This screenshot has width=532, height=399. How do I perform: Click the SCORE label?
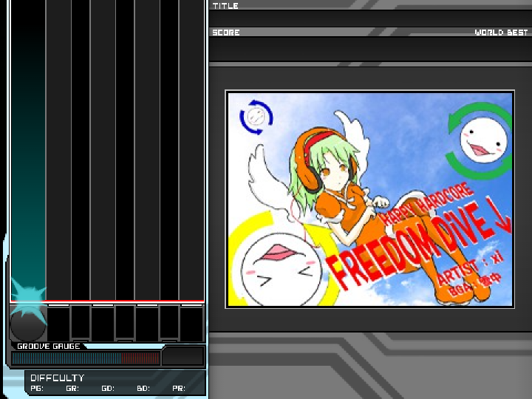[226, 33]
